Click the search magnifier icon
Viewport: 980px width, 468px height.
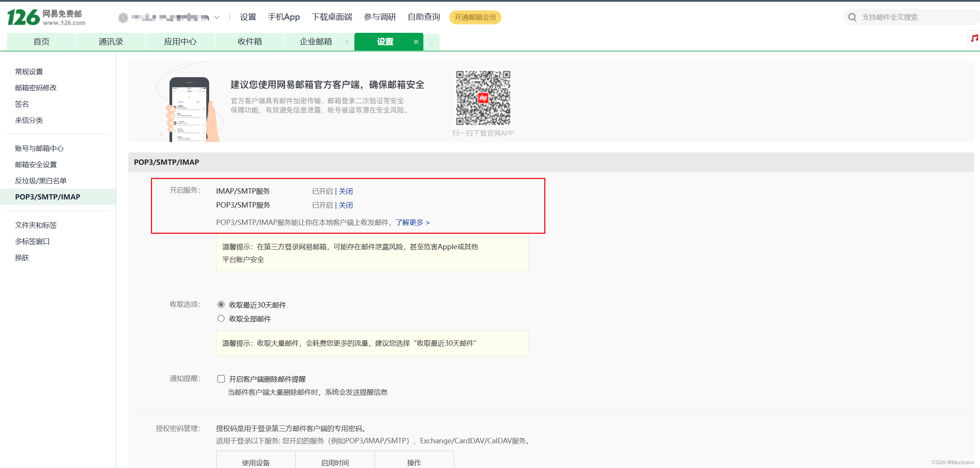click(852, 17)
